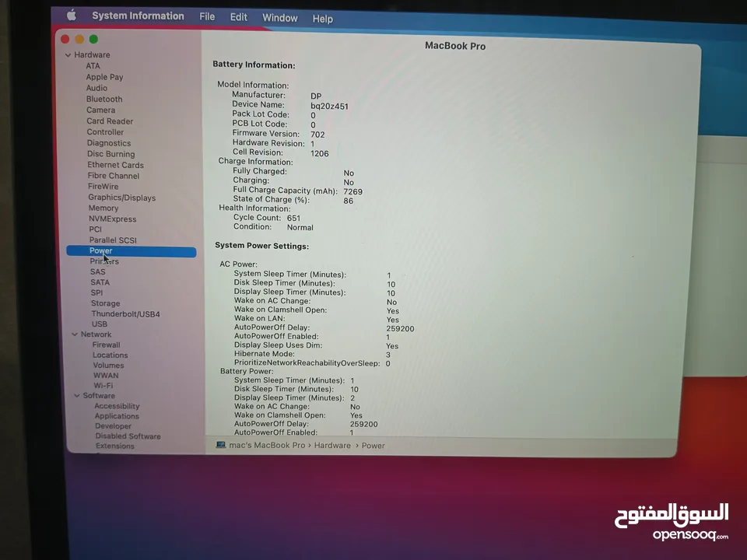747x560 pixels.
Task: Select Extensions under Software
Action: [x=115, y=446]
